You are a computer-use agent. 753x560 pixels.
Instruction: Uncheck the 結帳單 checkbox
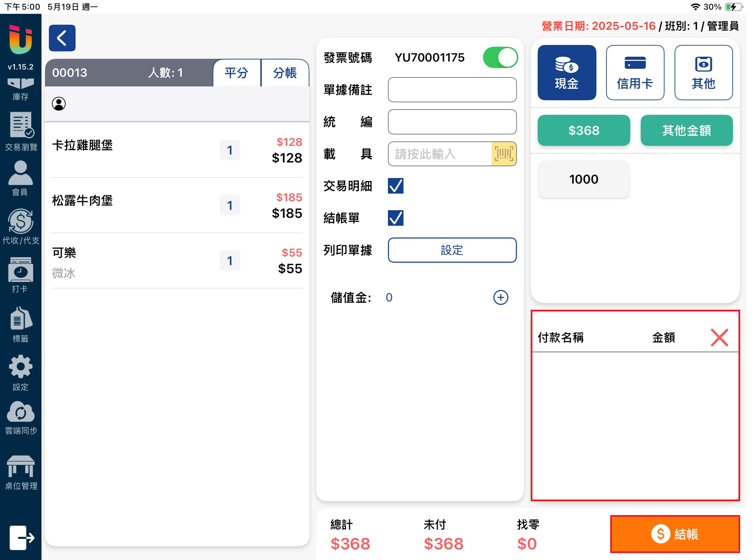pyautogui.click(x=396, y=218)
